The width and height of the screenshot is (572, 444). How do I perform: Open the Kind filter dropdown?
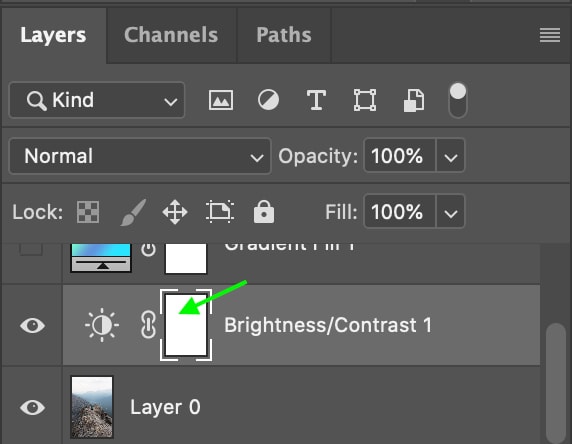(97, 100)
